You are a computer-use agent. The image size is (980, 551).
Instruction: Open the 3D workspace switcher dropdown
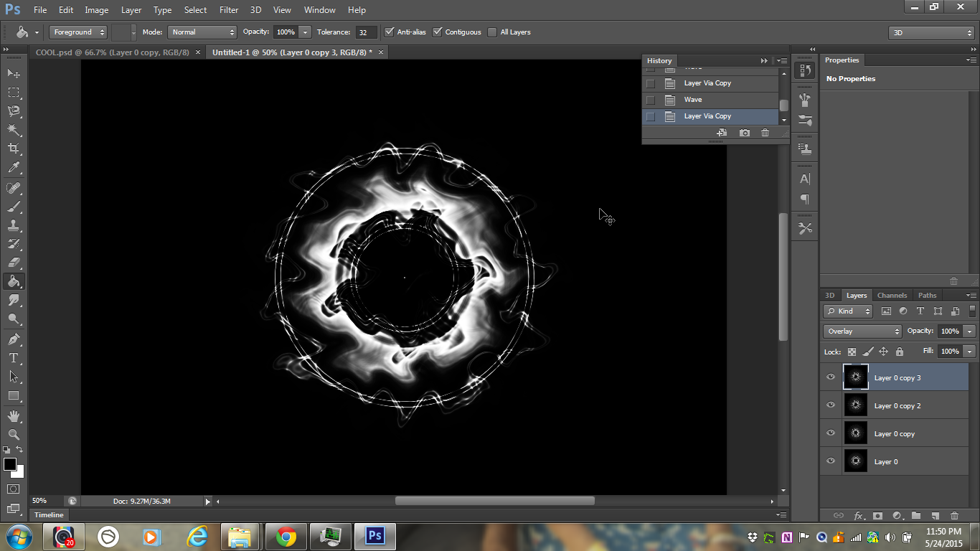(931, 32)
